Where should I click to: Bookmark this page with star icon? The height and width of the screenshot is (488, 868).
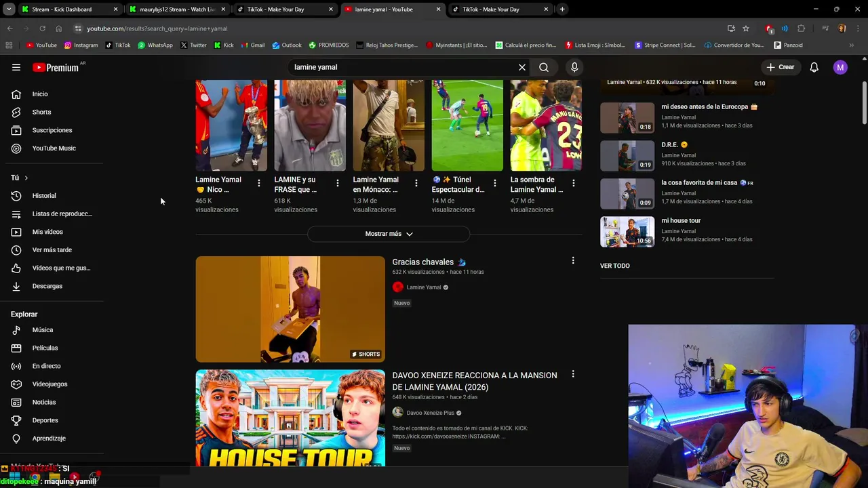tap(746, 28)
